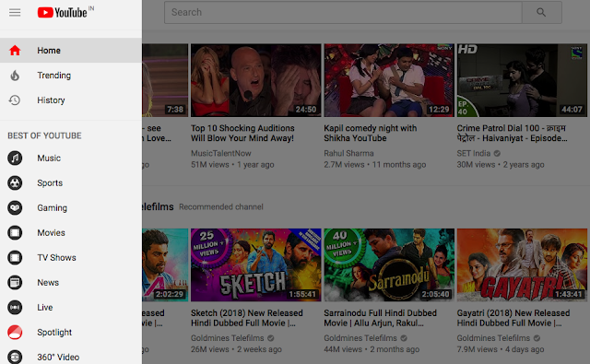Open the Movies category label
This screenshot has height=364, width=590.
[52, 233]
